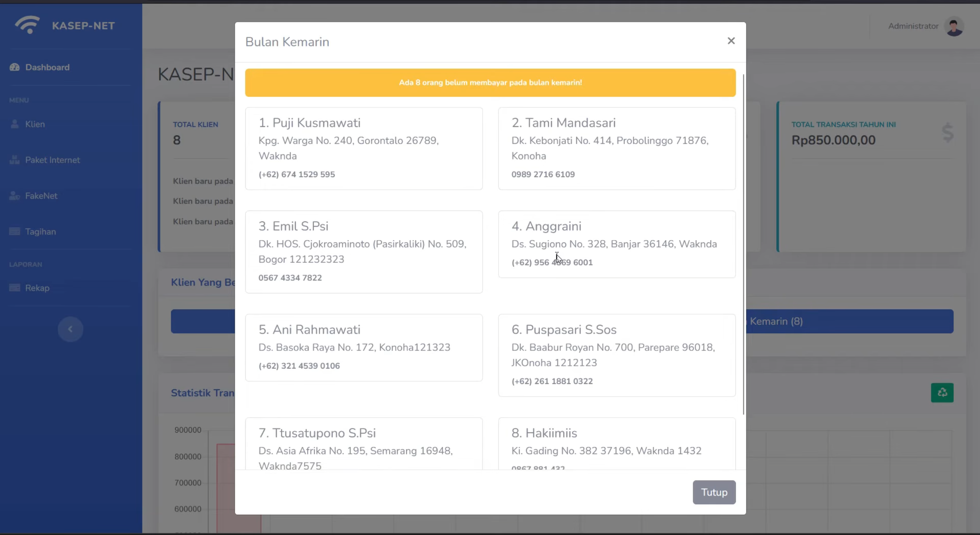Click the Dashboard gauge icon
The height and width of the screenshot is (535, 980).
15,67
